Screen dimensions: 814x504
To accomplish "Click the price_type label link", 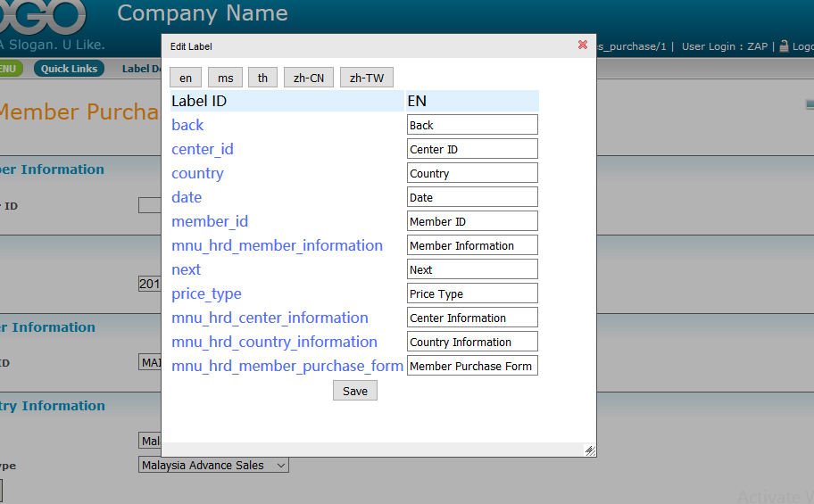I will 206,293.
